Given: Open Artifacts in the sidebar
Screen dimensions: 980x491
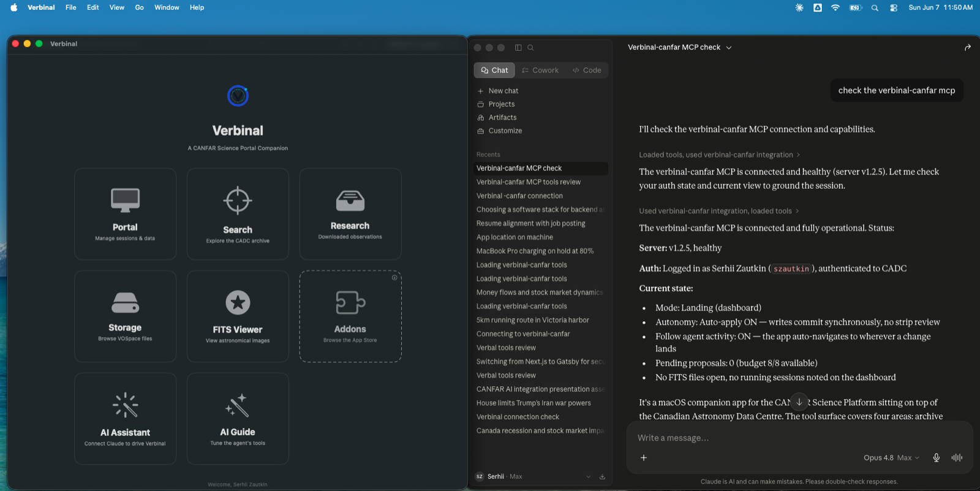Looking at the screenshot, I should pos(541,118).
